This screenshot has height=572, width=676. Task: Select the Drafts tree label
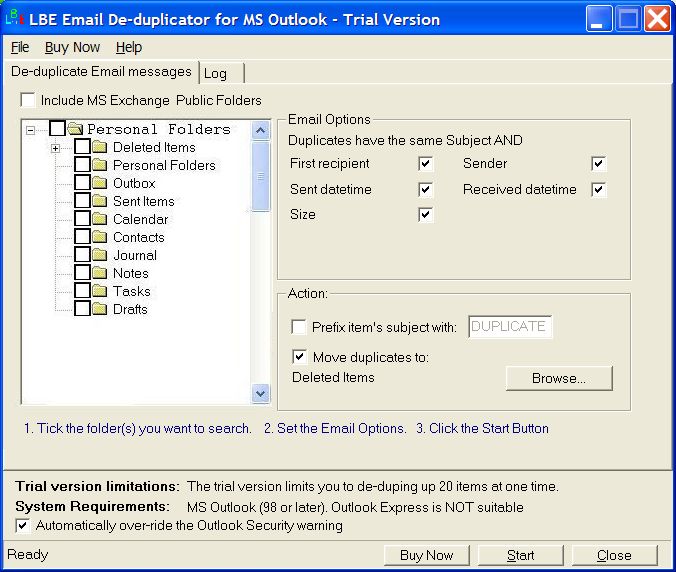click(130, 309)
